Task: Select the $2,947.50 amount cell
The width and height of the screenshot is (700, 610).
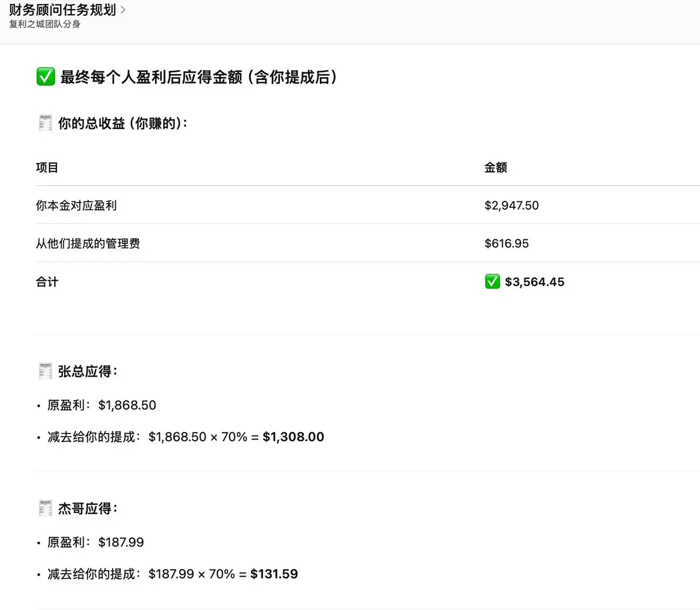Action: point(512,205)
